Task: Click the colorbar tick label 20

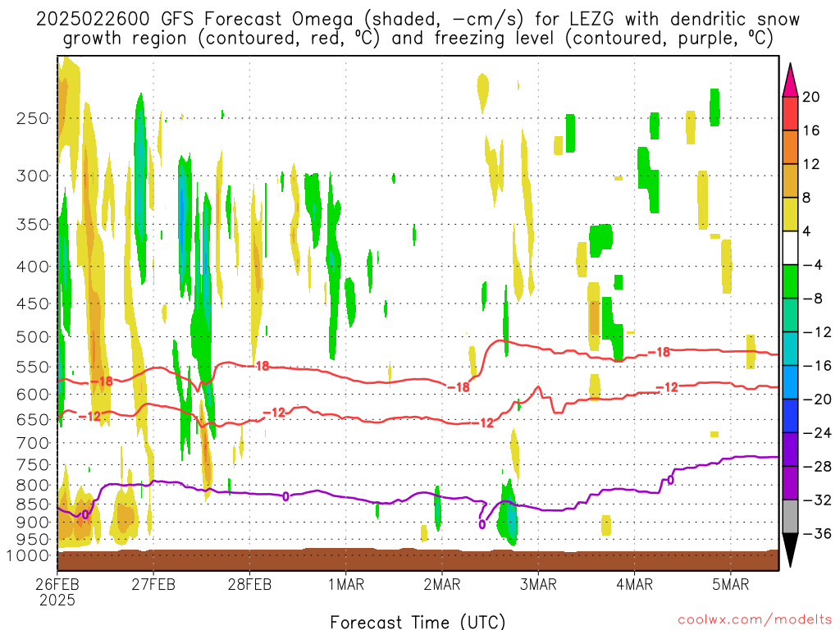Action: pyautogui.click(x=811, y=97)
